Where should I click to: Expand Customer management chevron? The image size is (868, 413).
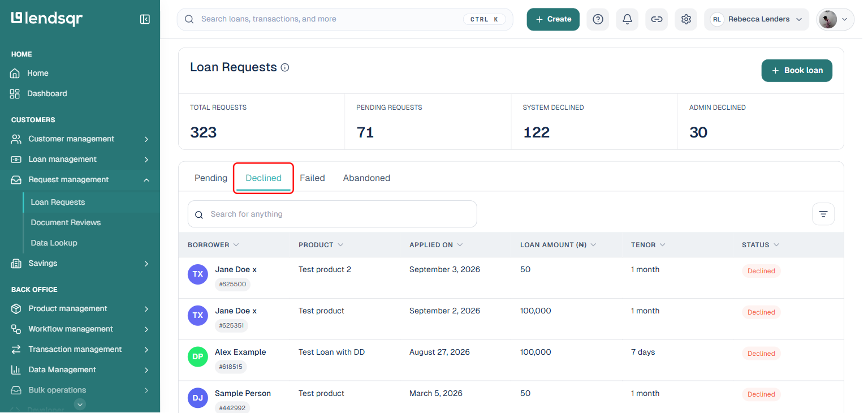[x=146, y=139]
